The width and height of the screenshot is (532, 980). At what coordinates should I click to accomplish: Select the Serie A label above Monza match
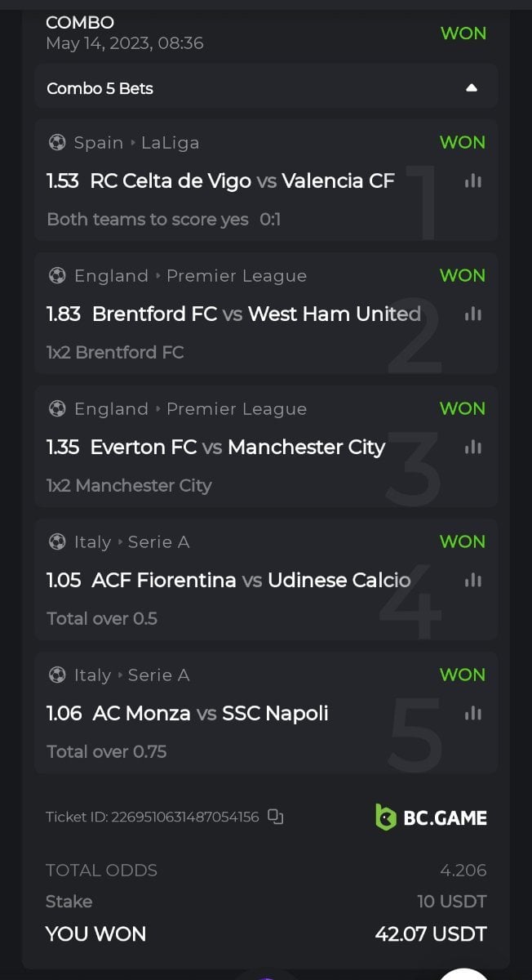click(158, 675)
